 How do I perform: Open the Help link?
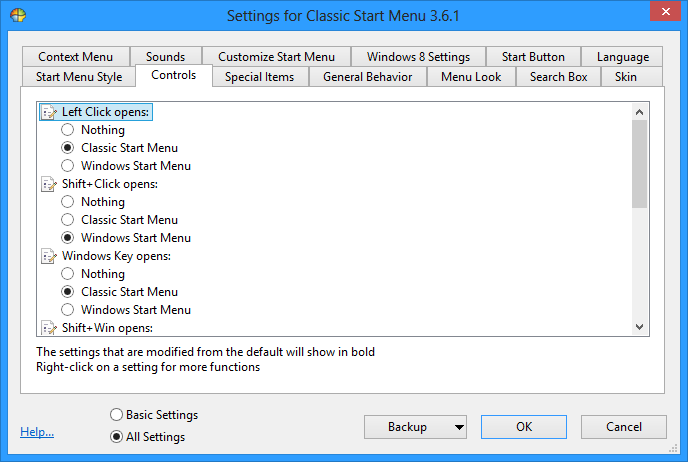37,433
